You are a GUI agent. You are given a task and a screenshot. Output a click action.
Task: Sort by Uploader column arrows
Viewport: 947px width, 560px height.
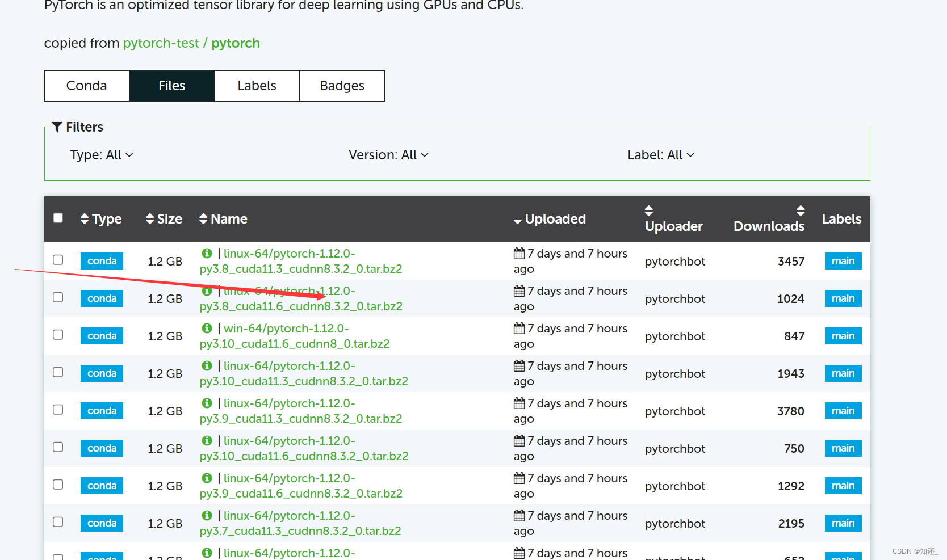click(x=649, y=210)
